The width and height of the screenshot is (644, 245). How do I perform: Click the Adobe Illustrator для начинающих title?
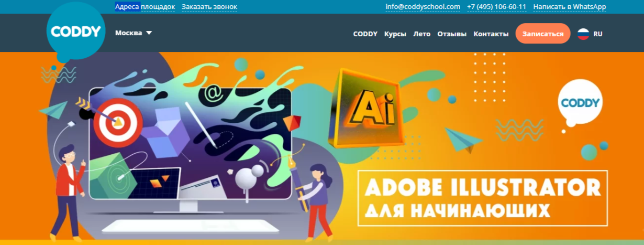482,197
